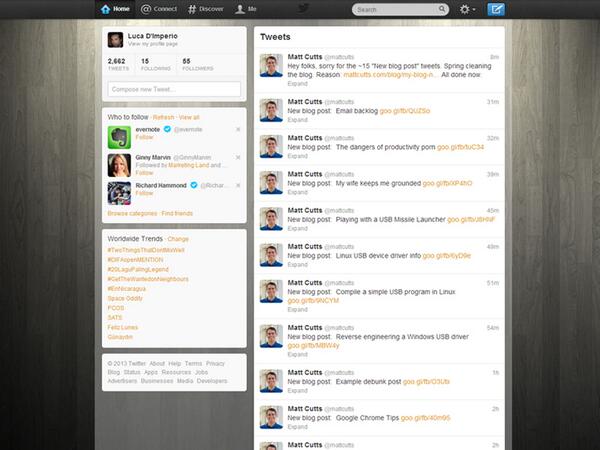Click the Developers footer link
Screen dimensions: 600x450
(212, 381)
